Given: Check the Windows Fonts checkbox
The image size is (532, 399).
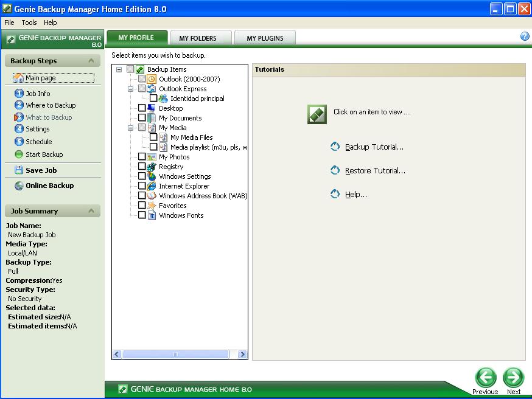Looking at the screenshot, I should point(142,215).
